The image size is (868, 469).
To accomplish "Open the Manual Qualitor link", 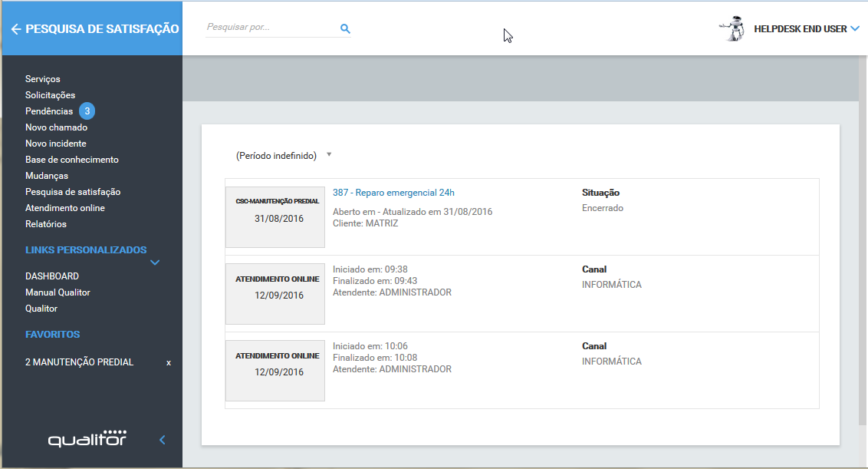I will (58, 292).
